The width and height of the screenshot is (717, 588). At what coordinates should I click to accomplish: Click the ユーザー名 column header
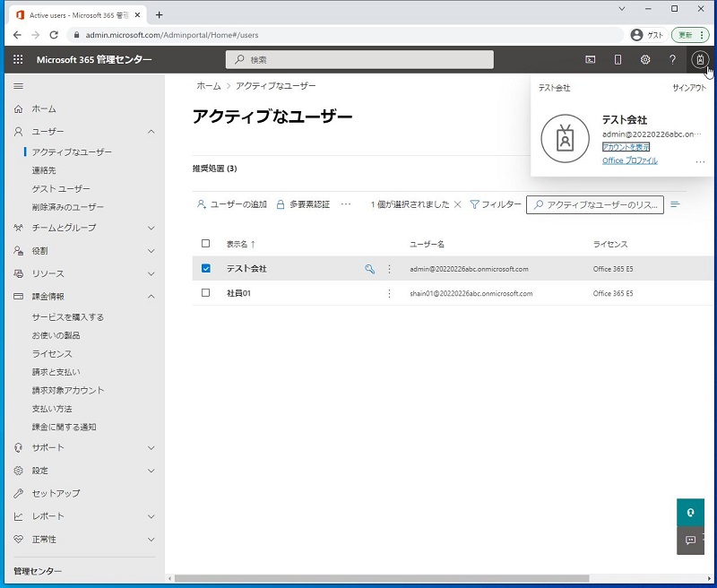pyautogui.click(x=427, y=244)
